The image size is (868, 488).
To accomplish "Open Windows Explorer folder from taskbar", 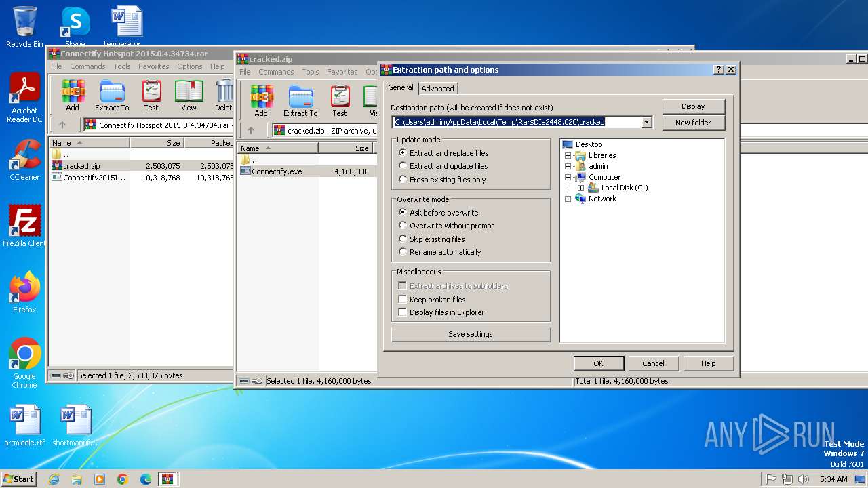I will (77, 479).
